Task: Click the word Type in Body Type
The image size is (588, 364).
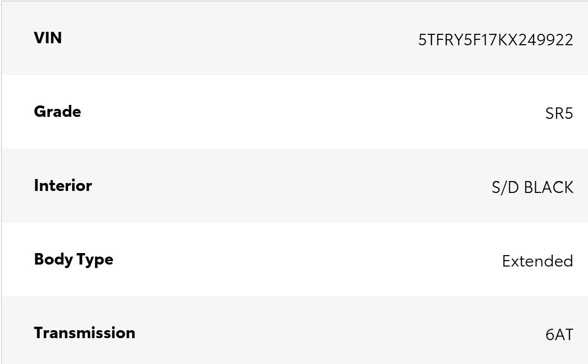Action: click(95, 260)
